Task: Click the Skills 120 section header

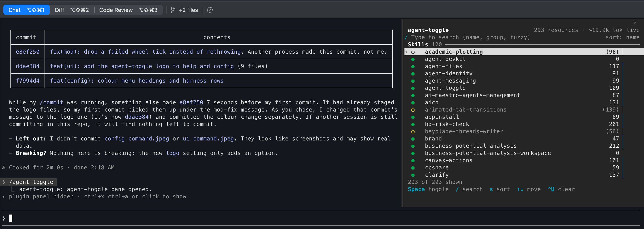Action: [x=425, y=44]
